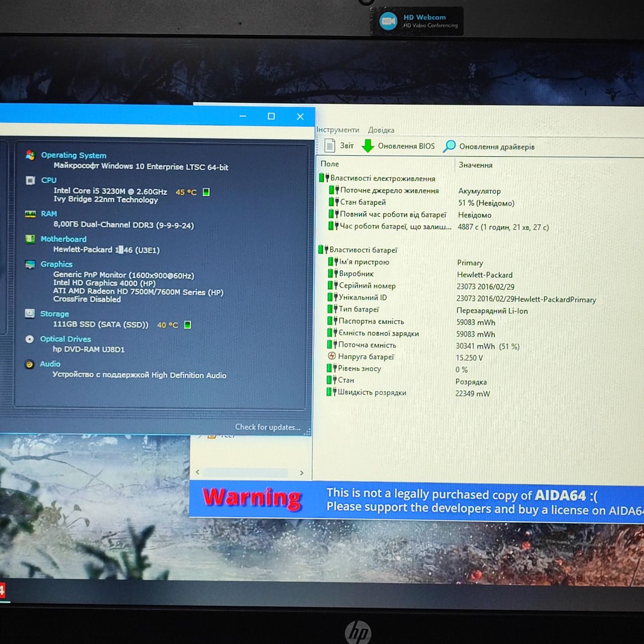Click the Напруга батареї voltage icon

pos(332,356)
